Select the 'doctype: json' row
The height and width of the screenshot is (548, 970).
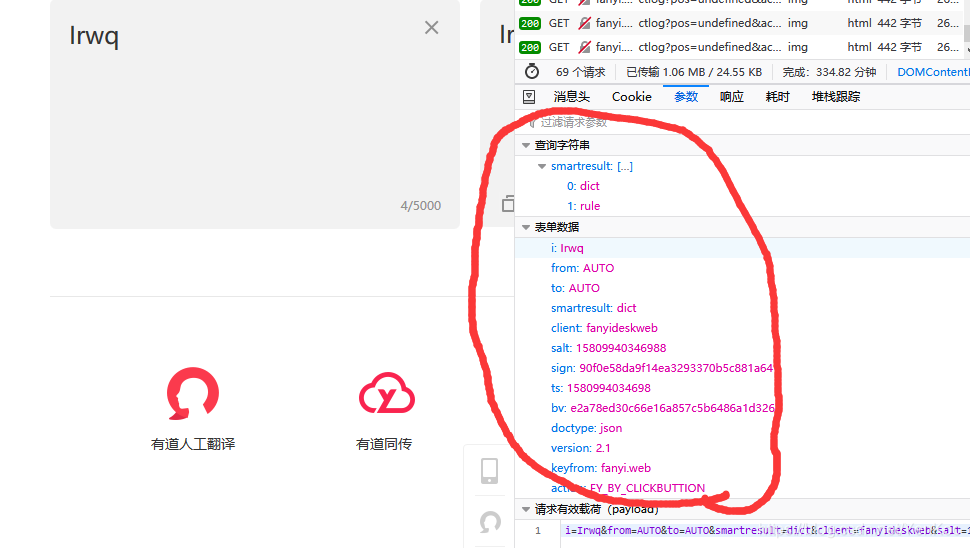pyautogui.click(x=742, y=427)
